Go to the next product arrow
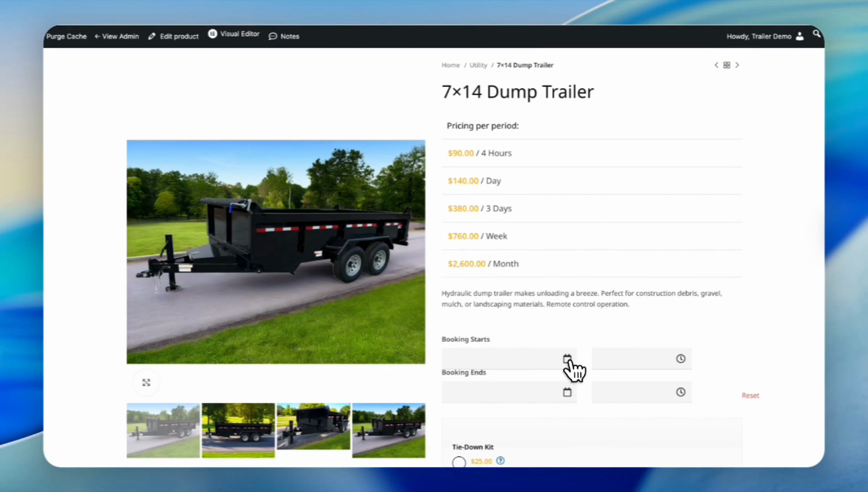This screenshot has width=868, height=492. [x=737, y=65]
